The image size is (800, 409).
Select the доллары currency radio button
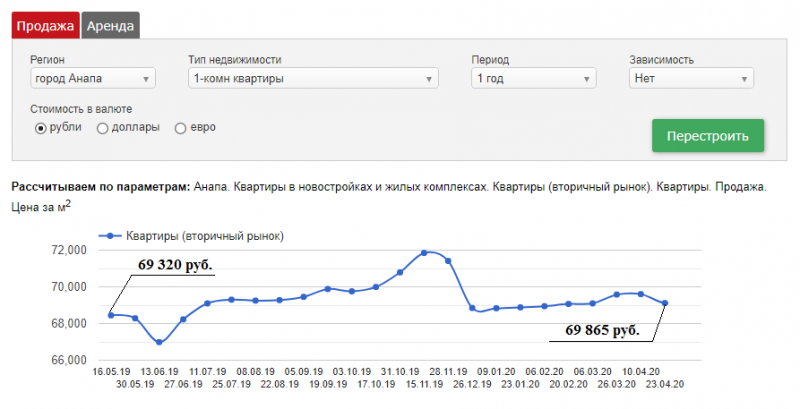pyautogui.click(x=102, y=128)
